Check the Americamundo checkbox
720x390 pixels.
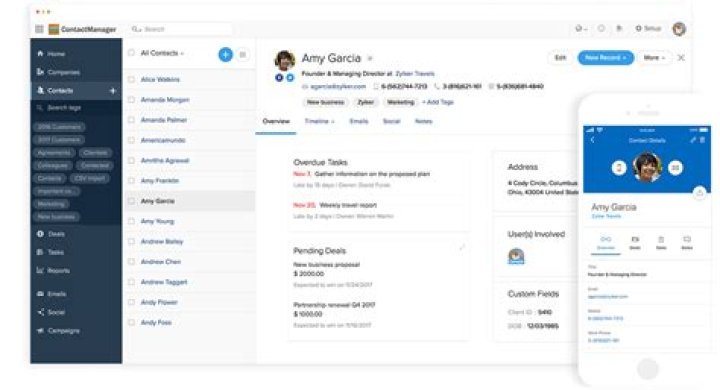tap(131, 140)
